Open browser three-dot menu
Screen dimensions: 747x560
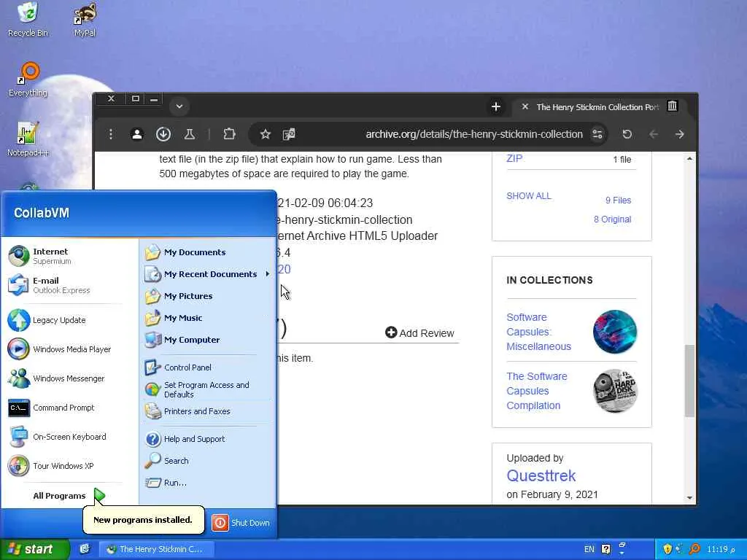click(x=111, y=134)
